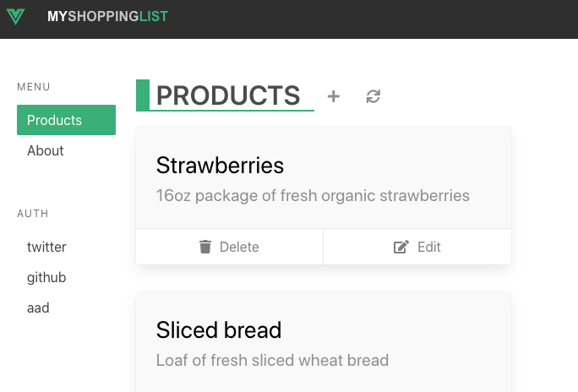Click the AUTH section label

point(33,214)
